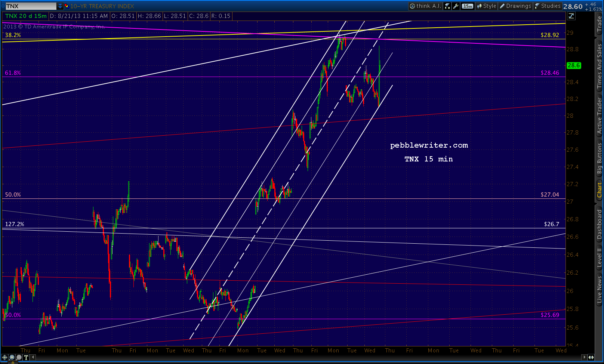Screen dimensions: 604x364
Task: Click the $26.7 Fibonacci price label
Action: 552,224
